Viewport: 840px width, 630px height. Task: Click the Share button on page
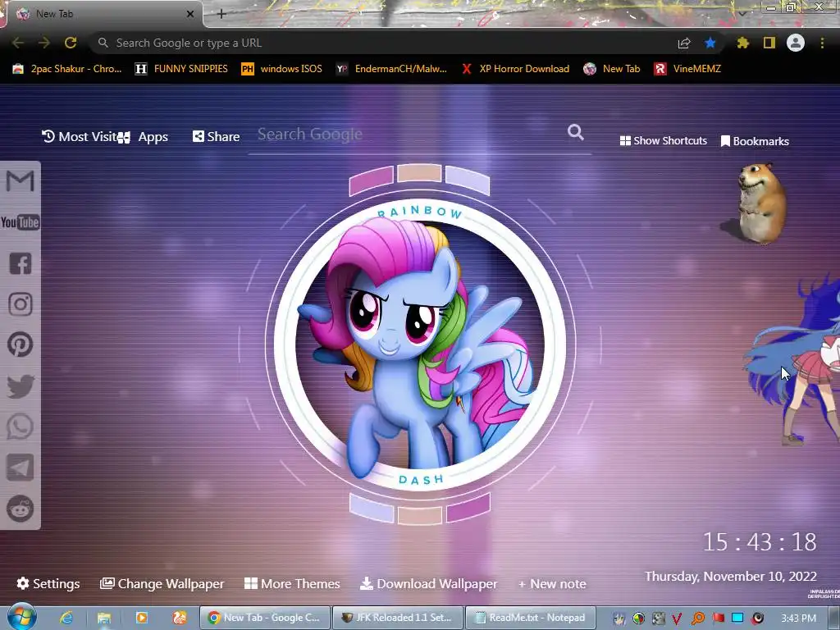coord(217,137)
